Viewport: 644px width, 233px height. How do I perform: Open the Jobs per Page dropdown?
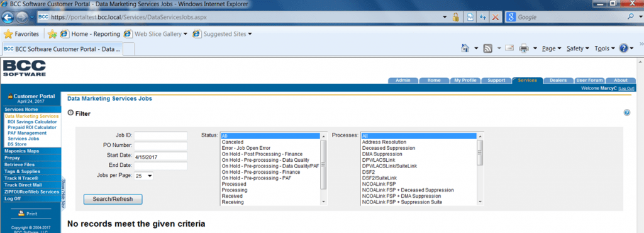[143, 176]
